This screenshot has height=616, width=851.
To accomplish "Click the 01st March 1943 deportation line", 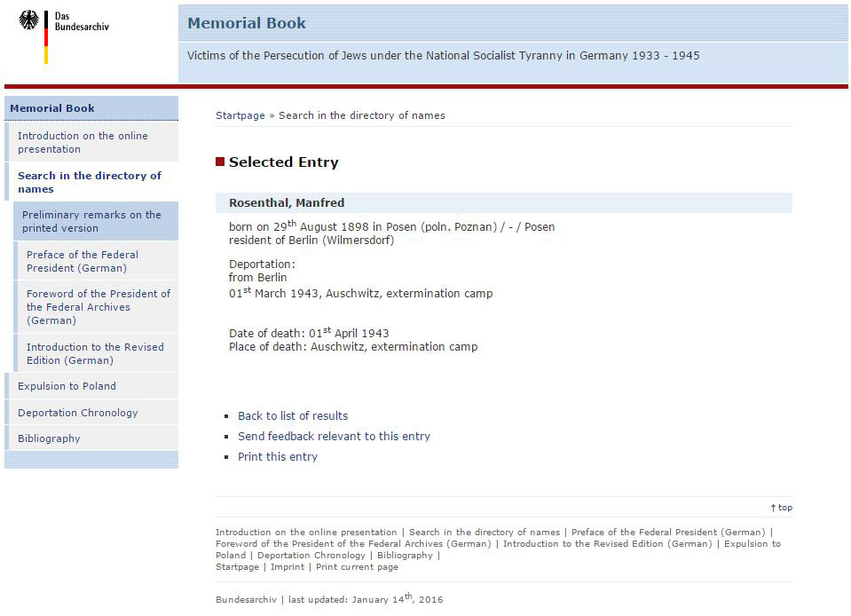I will coord(361,293).
